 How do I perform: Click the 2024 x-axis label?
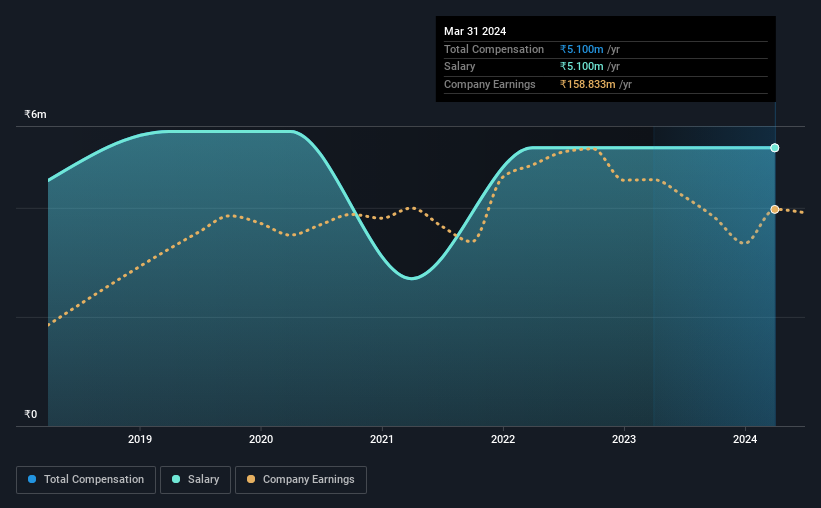click(x=745, y=439)
